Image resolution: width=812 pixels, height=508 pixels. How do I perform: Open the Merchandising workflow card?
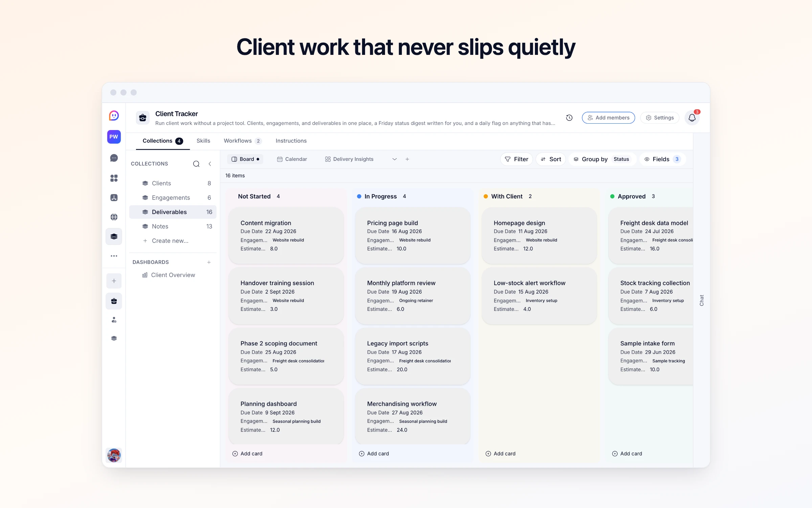coord(413,417)
